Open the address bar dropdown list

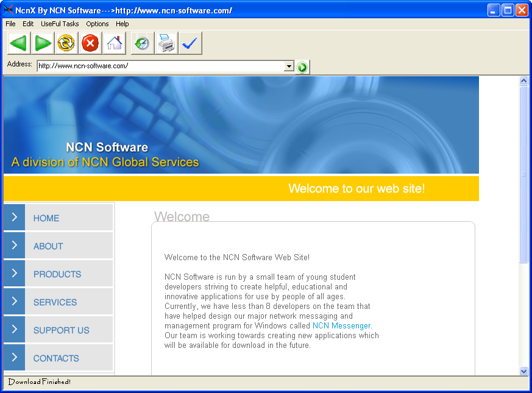289,66
